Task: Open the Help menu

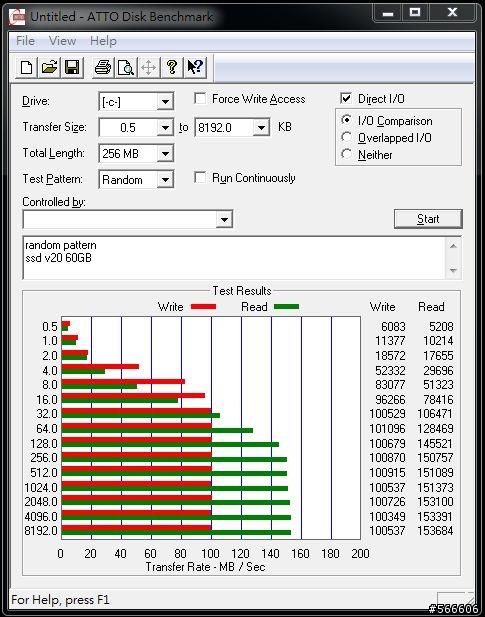Action: [x=103, y=41]
